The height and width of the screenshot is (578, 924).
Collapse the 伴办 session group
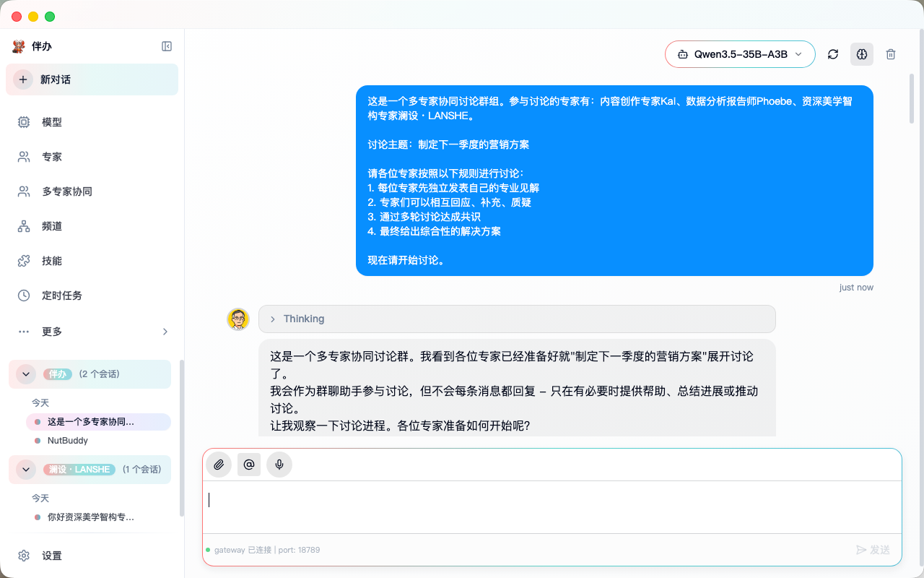25,374
